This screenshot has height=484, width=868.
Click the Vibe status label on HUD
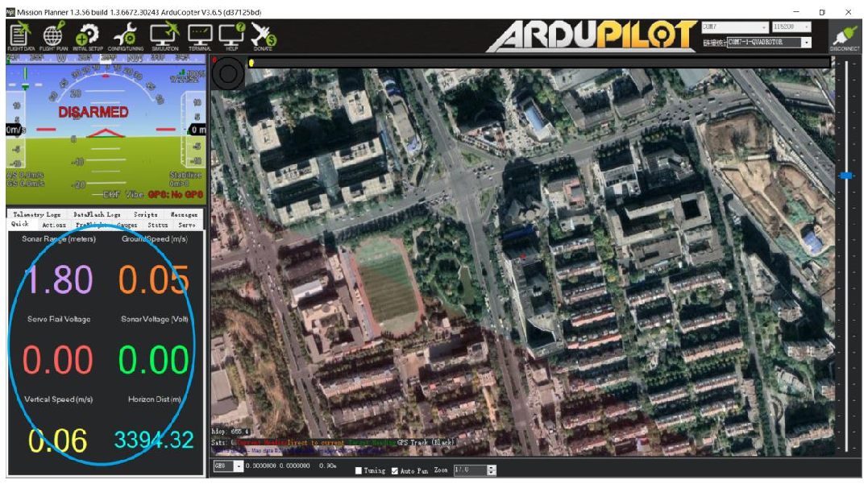pyautogui.click(x=135, y=195)
